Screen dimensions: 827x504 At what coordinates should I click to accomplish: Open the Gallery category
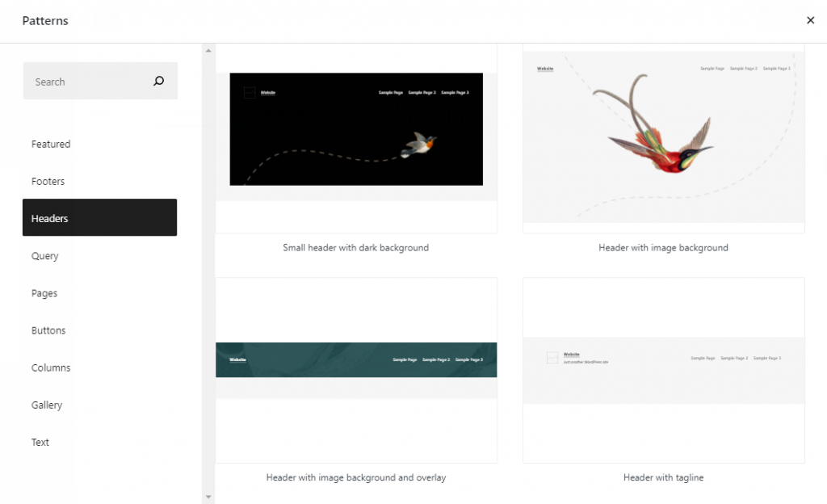pyautogui.click(x=46, y=405)
